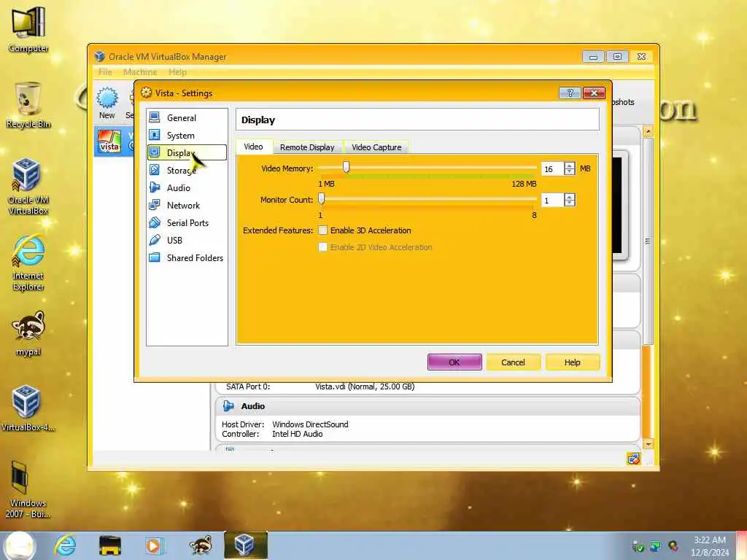Image resolution: width=747 pixels, height=560 pixels.
Task: Select VirtualBox-4 installer desktop icon
Action: point(28,408)
